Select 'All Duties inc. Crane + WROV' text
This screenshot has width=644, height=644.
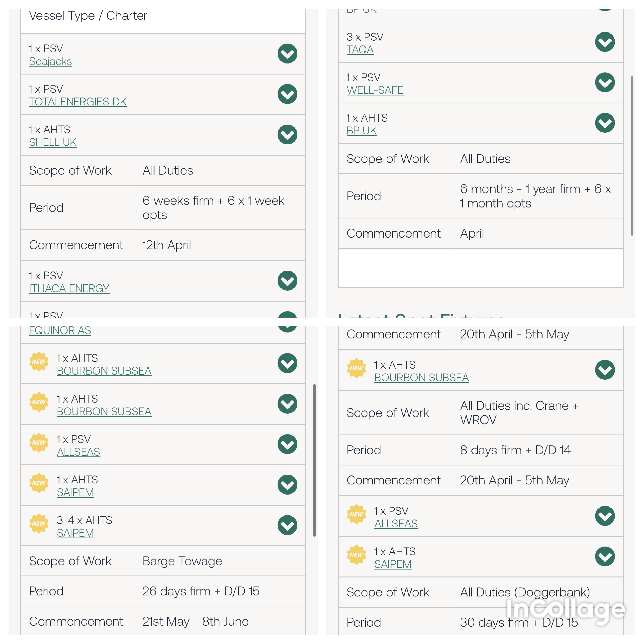pos(519,413)
